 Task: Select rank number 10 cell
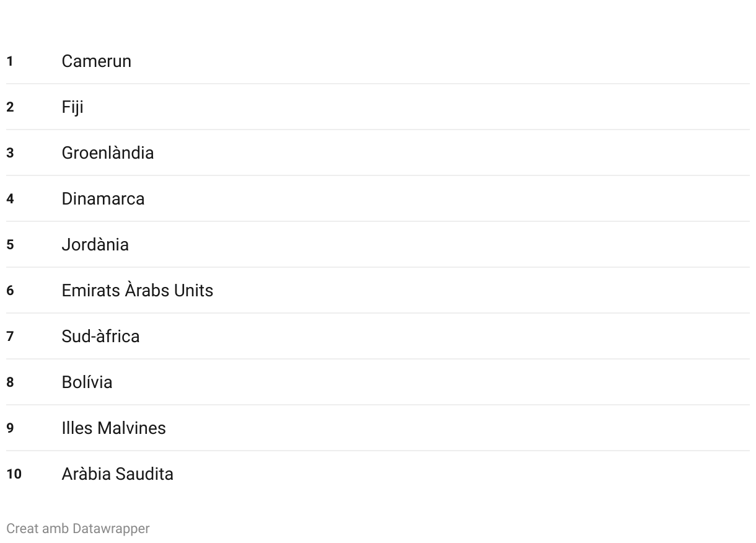[14, 474]
